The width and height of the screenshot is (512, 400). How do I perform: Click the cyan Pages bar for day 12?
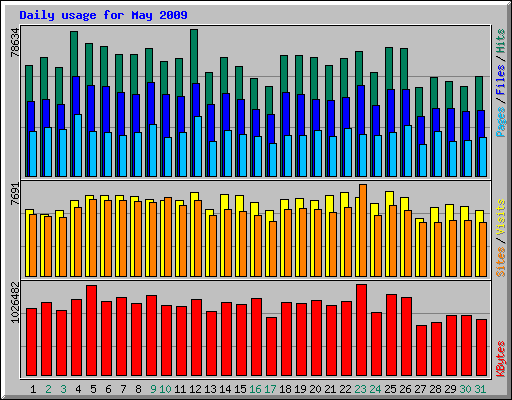(198, 146)
